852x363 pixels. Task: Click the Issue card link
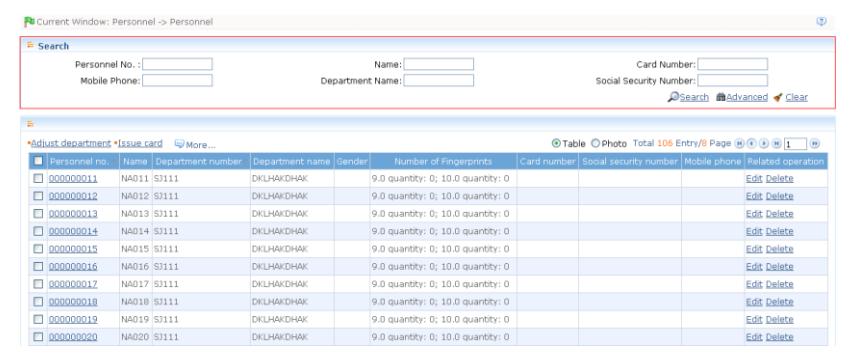pos(140,143)
